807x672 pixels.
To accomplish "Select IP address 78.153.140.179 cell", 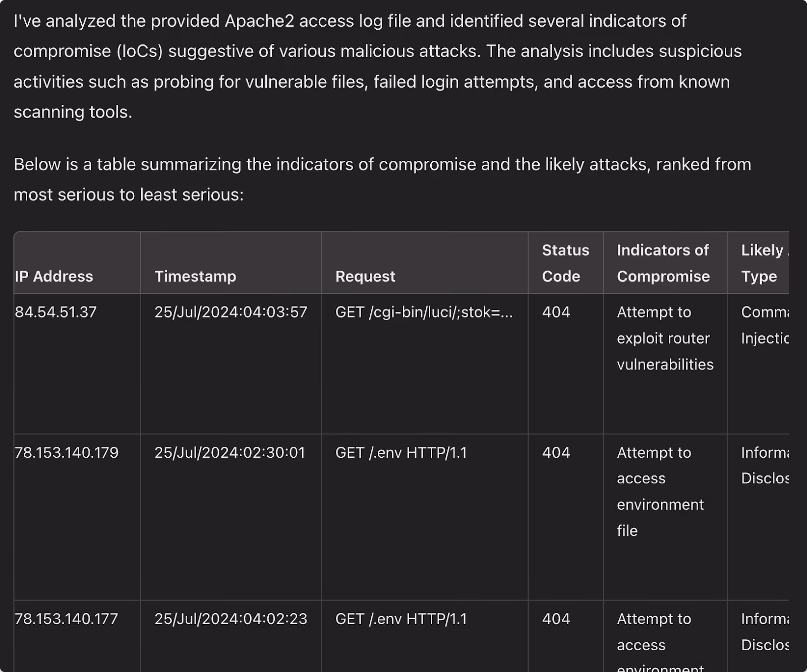I will (x=67, y=453).
